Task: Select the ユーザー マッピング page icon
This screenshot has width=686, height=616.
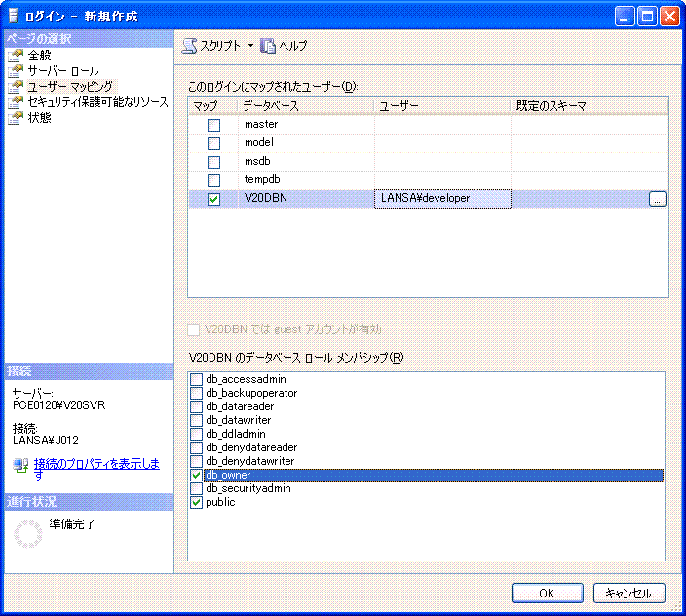Action: point(15,87)
